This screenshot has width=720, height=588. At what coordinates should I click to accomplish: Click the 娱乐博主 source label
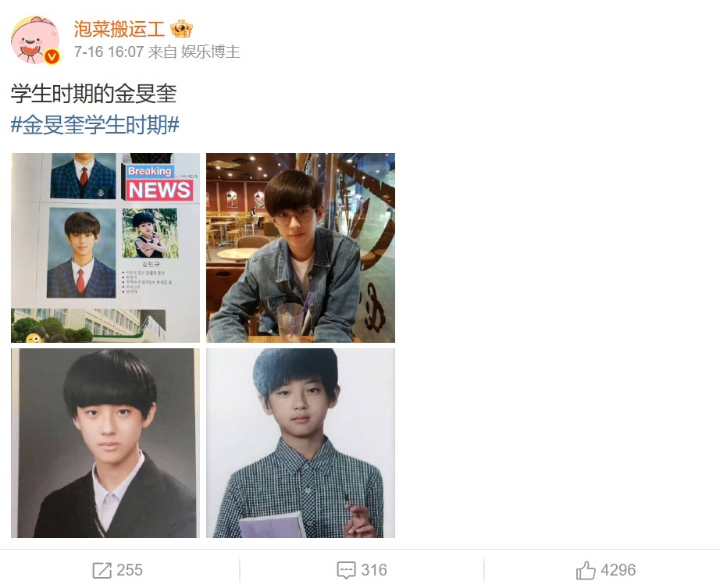click(210, 52)
